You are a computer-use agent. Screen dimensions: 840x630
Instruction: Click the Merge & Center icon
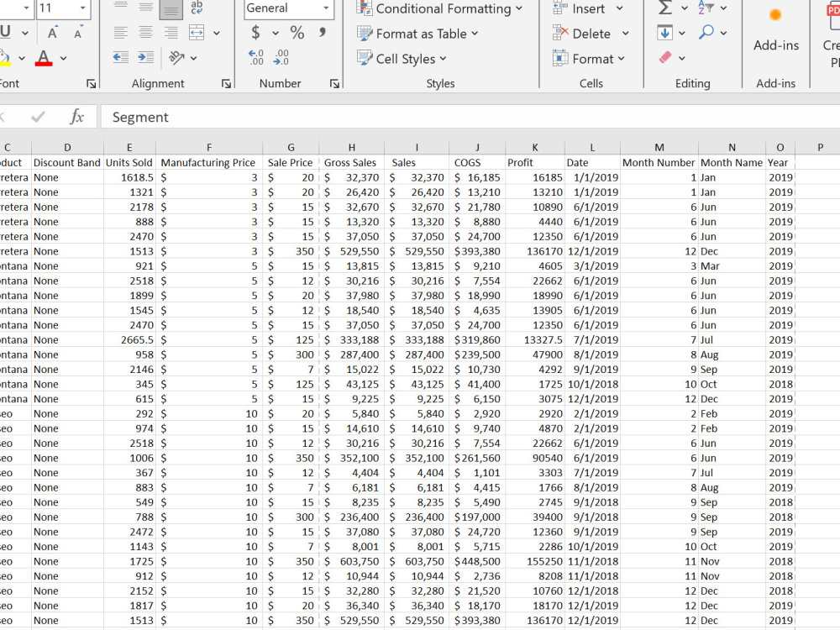click(197, 33)
